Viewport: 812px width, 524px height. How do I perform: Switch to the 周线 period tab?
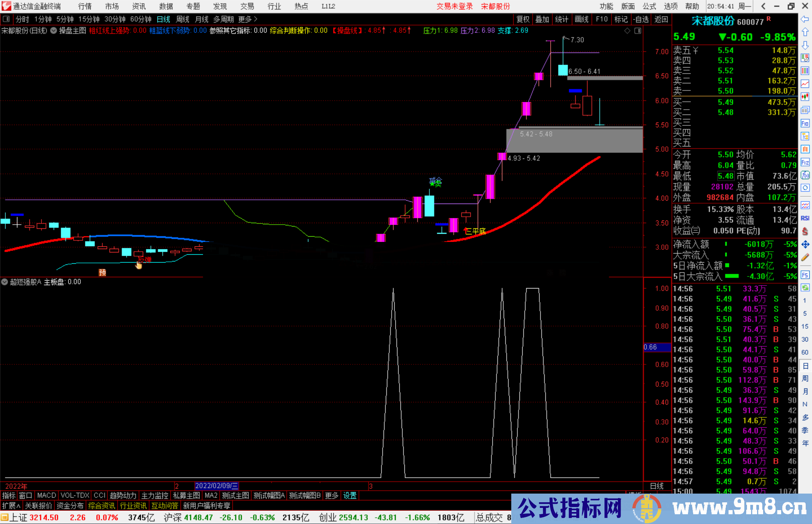click(x=183, y=19)
